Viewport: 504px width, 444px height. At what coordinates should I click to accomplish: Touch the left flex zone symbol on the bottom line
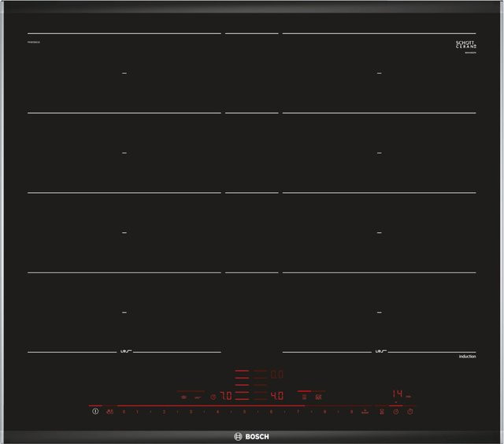[126, 351]
